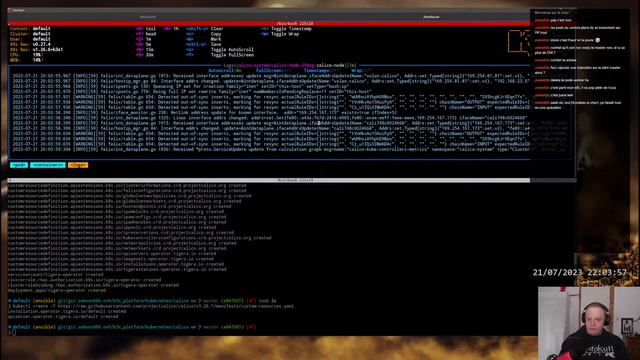Image resolution: width=640 pixels, height=360 pixels.
Task: Click the User: default value
Action: [41, 39]
